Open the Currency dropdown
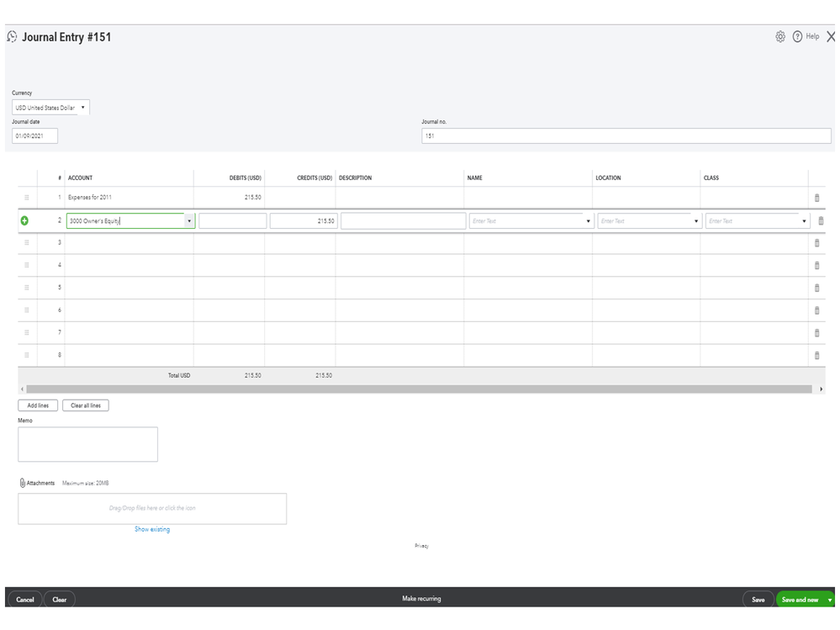840x630 pixels. click(50, 108)
